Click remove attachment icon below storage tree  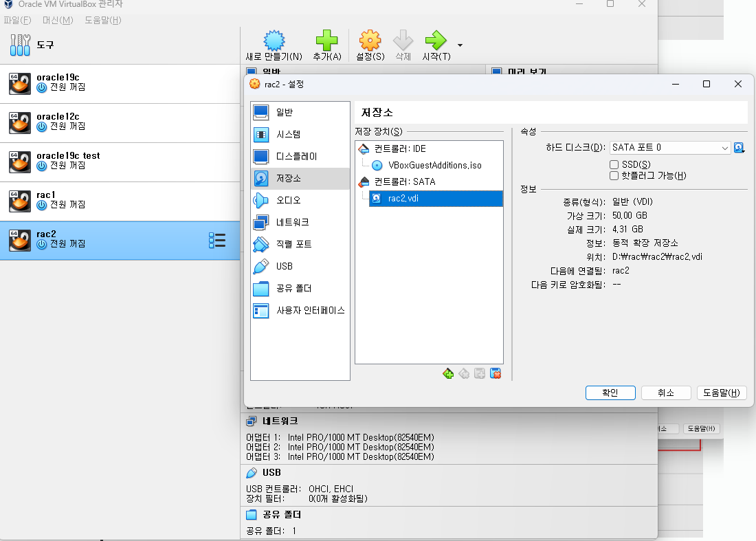pos(495,374)
